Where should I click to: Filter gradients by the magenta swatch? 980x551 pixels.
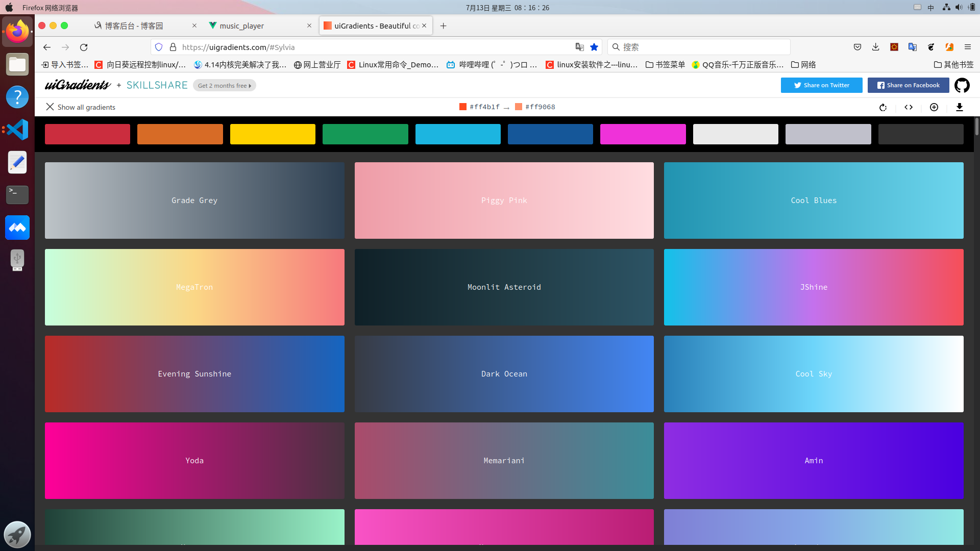(643, 134)
